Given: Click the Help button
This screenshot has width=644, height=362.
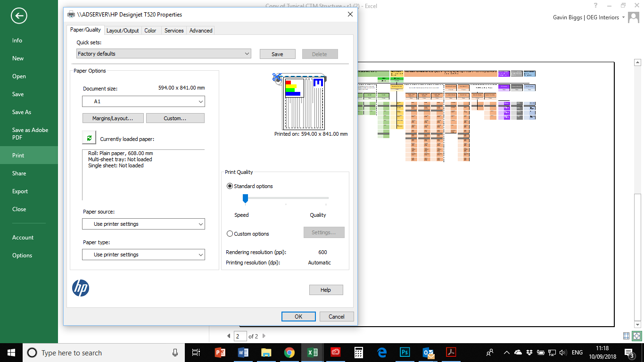Looking at the screenshot, I should (326, 290).
